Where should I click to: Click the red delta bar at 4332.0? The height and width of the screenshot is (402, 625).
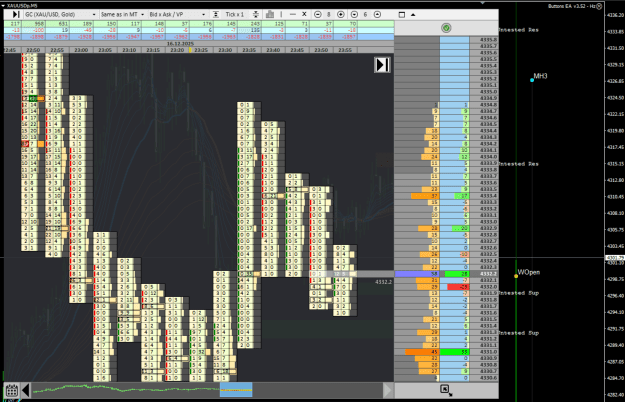click(458, 287)
